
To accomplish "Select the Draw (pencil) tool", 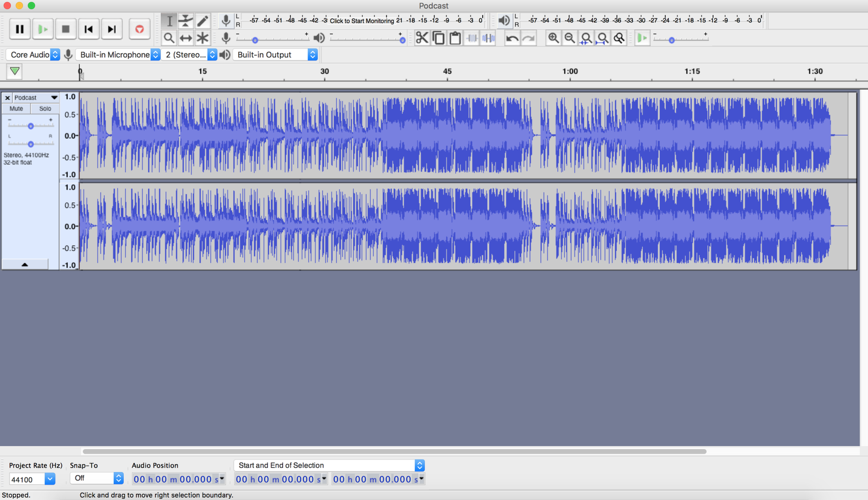I will tap(202, 21).
